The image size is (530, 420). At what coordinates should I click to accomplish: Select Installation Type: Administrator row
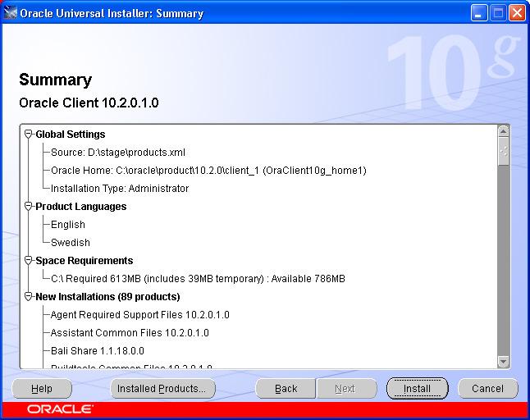[x=120, y=188]
